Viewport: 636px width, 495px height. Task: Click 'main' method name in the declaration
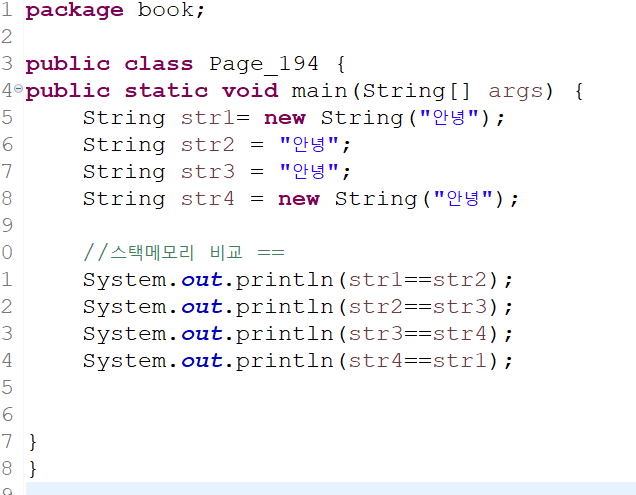click(x=319, y=90)
